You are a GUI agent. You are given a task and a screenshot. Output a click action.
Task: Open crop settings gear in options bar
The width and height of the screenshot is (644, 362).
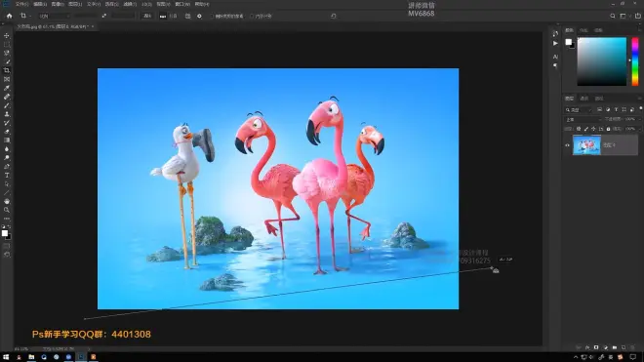coord(199,16)
